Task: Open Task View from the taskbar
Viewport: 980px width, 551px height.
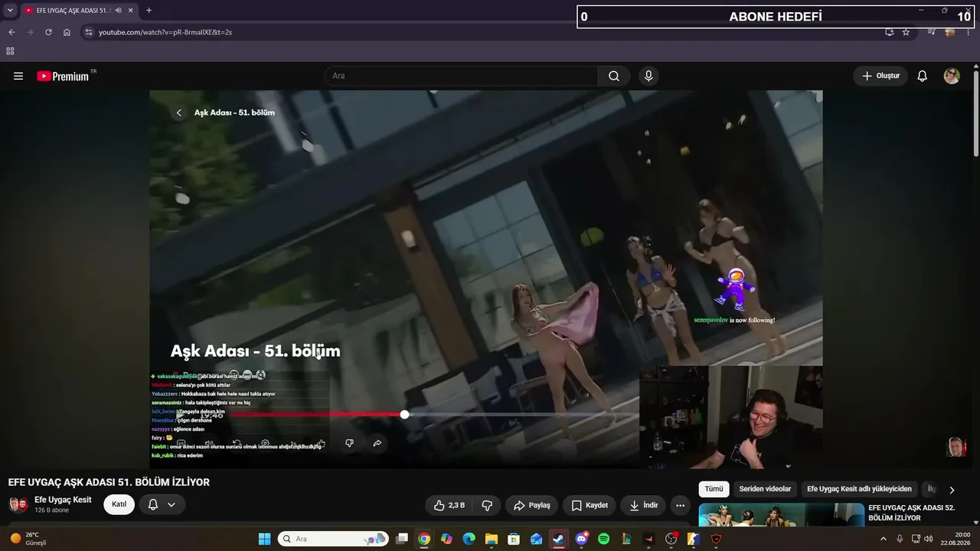Action: 401,539
